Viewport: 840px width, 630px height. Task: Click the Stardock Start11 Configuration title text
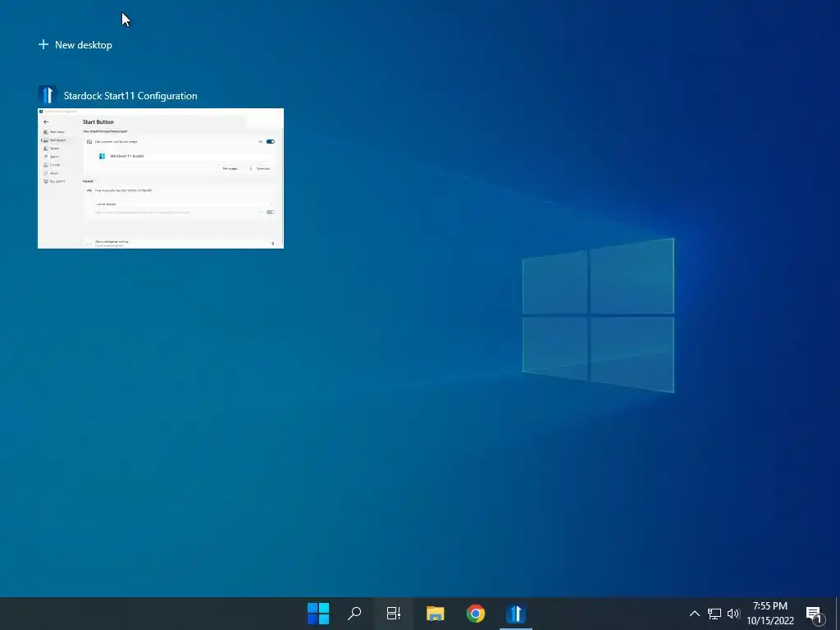click(130, 96)
